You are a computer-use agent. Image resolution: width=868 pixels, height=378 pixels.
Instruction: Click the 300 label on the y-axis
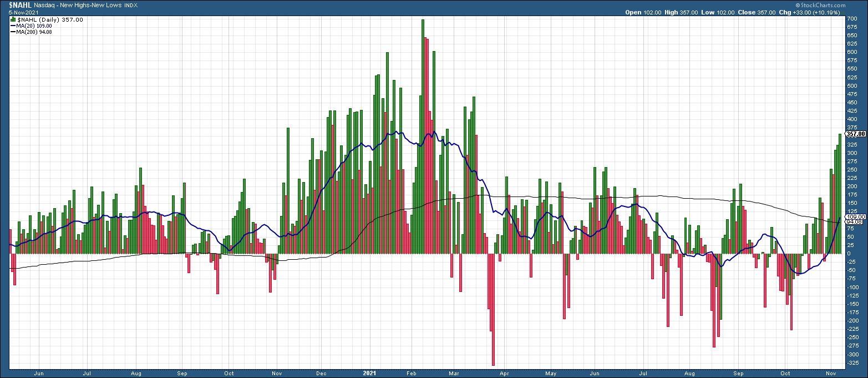[x=851, y=153]
